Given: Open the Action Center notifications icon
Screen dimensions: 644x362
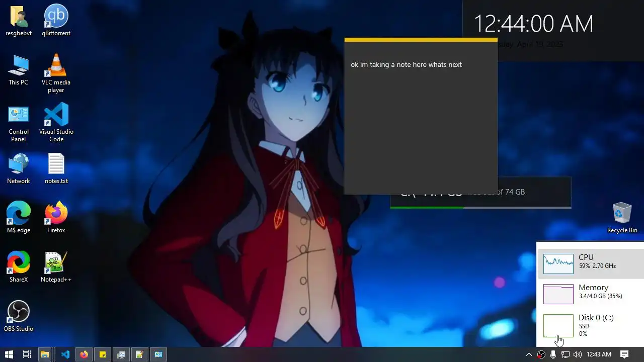Looking at the screenshot, I should click(624, 354).
